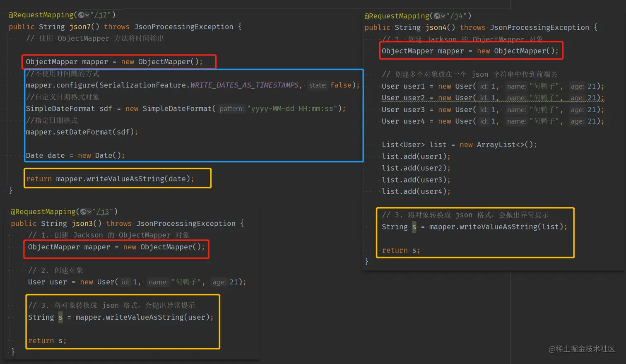Click the list.add(user3); line
Image resolution: width=626 pixels, height=364 pixels.
416,180
